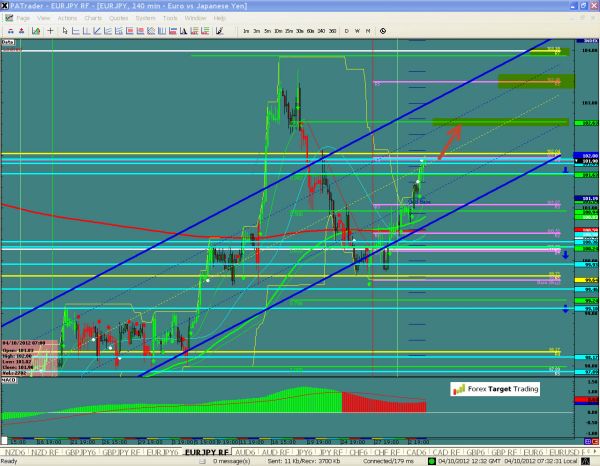Click the Data label on chart corner
The image size is (600, 466).
(8, 43)
